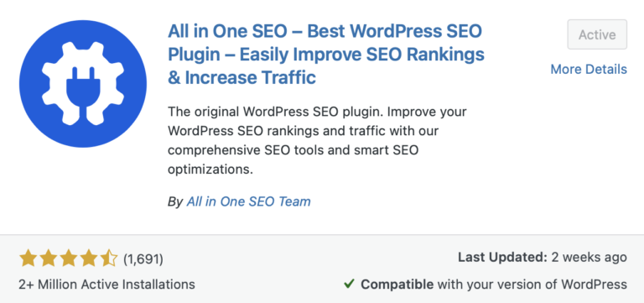The width and height of the screenshot is (644, 303).
Task: Click the third gold rating star
Action: click(x=68, y=259)
